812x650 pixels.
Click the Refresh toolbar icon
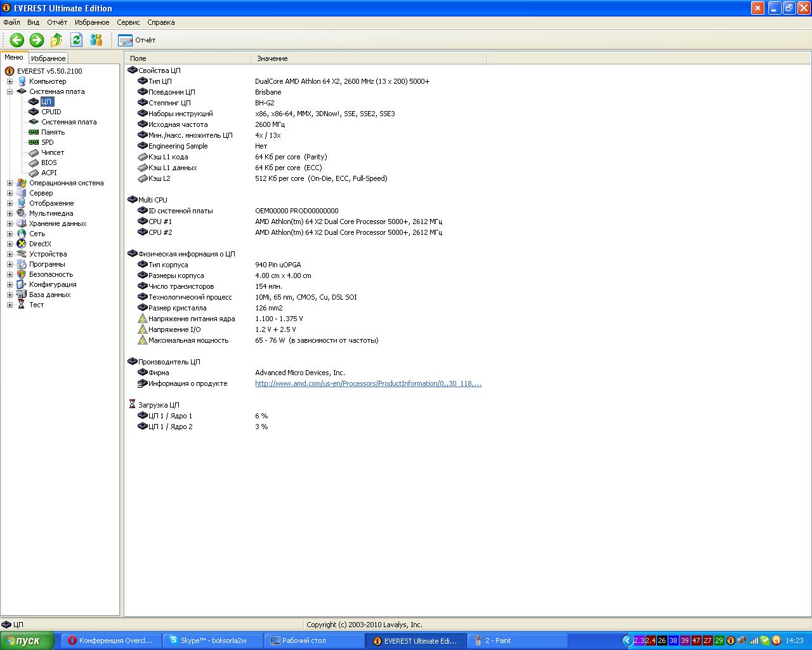pos(77,40)
